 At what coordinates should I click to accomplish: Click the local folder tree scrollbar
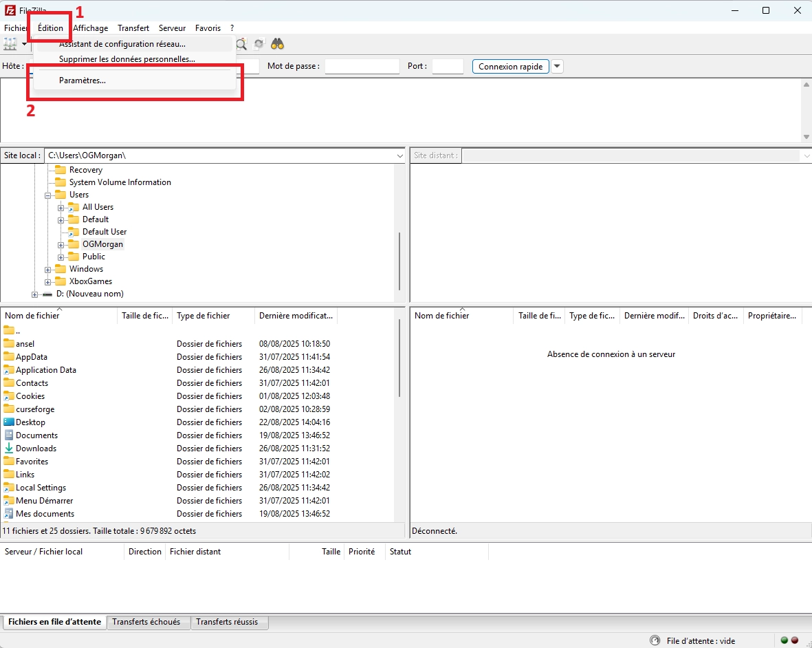coord(399,261)
